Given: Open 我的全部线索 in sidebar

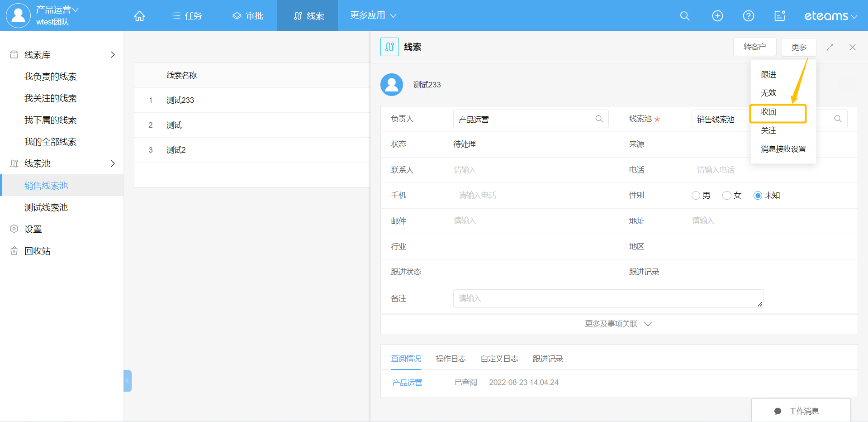Looking at the screenshot, I should pos(51,142).
